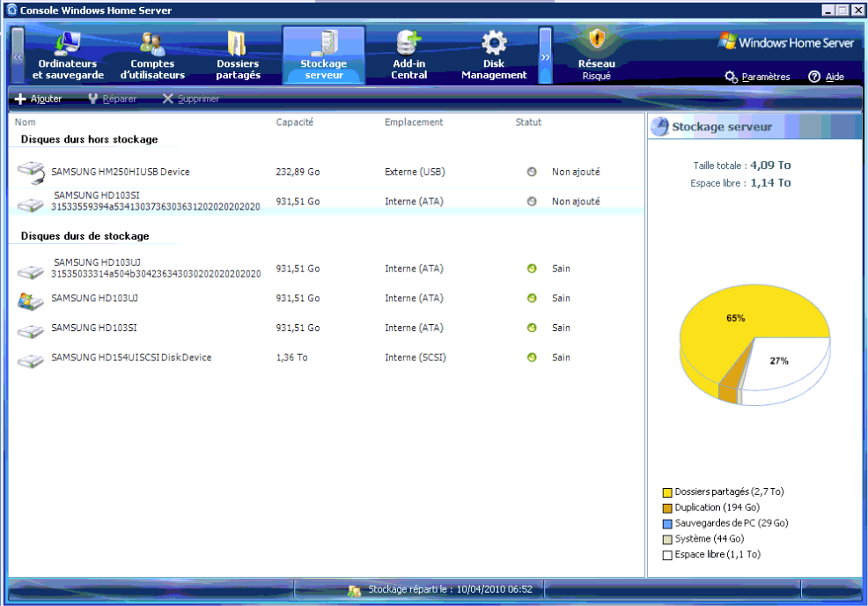Click drive icon of SAMSUNG HD154UI SCSI
868x606 pixels.
click(x=31, y=361)
